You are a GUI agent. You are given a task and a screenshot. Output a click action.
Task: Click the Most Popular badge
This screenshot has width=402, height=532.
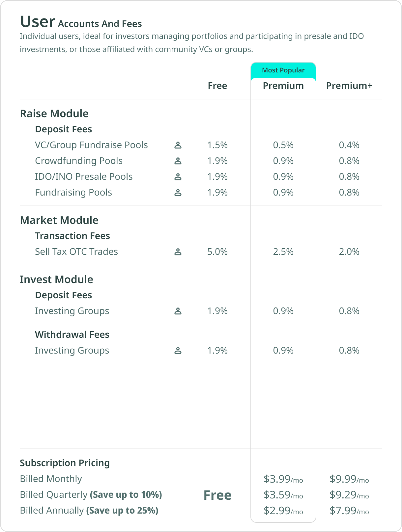click(283, 70)
